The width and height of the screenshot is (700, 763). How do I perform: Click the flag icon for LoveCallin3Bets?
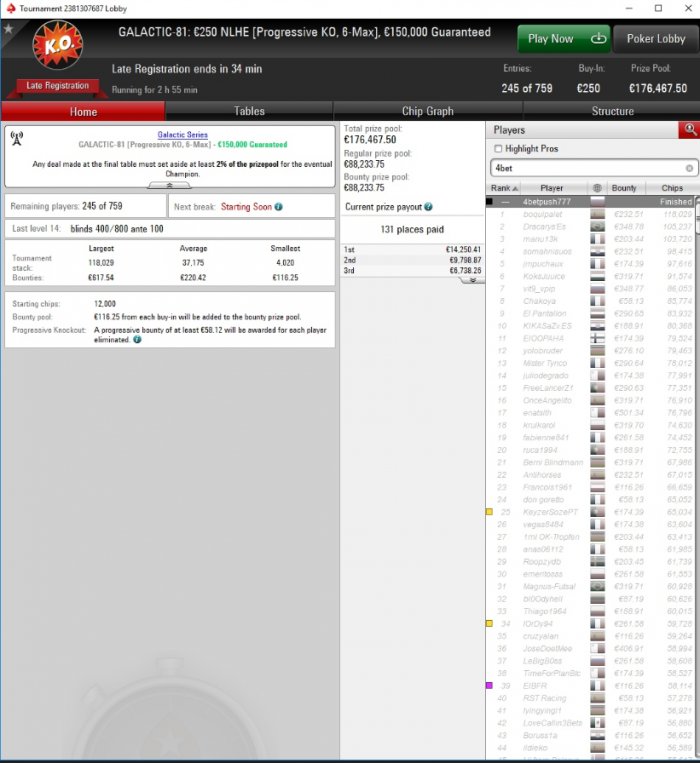click(x=597, y=723)
